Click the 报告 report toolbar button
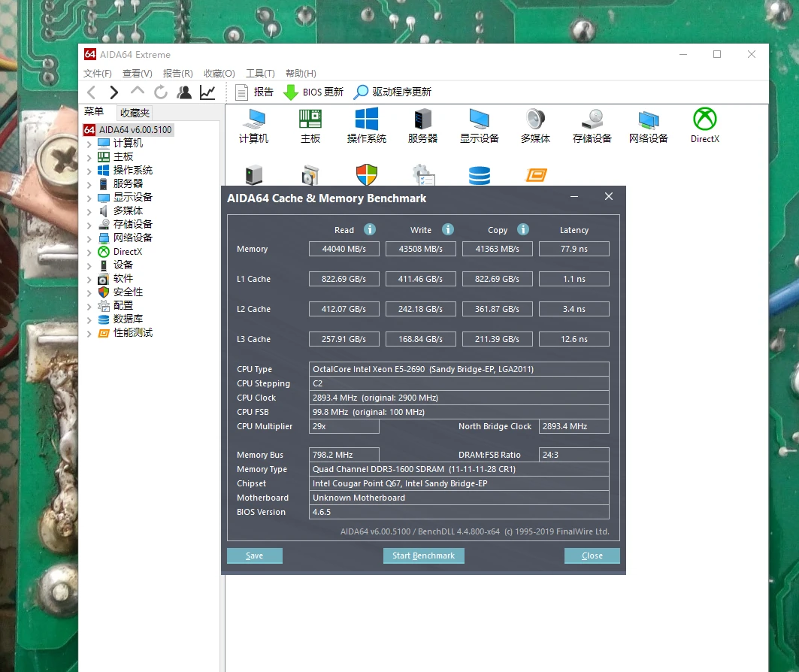 point(254,92)
